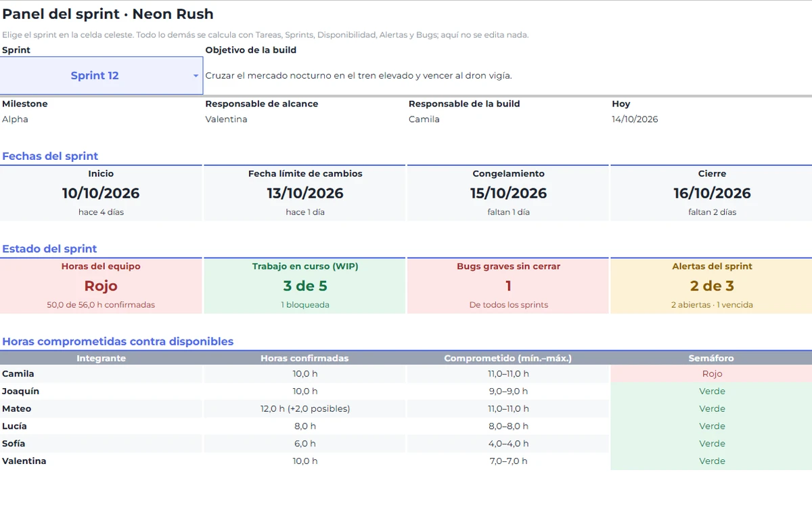Click the Comprometido (mín.–máx.) header
The image size is (812, 508).
click(x=509, y=358)
